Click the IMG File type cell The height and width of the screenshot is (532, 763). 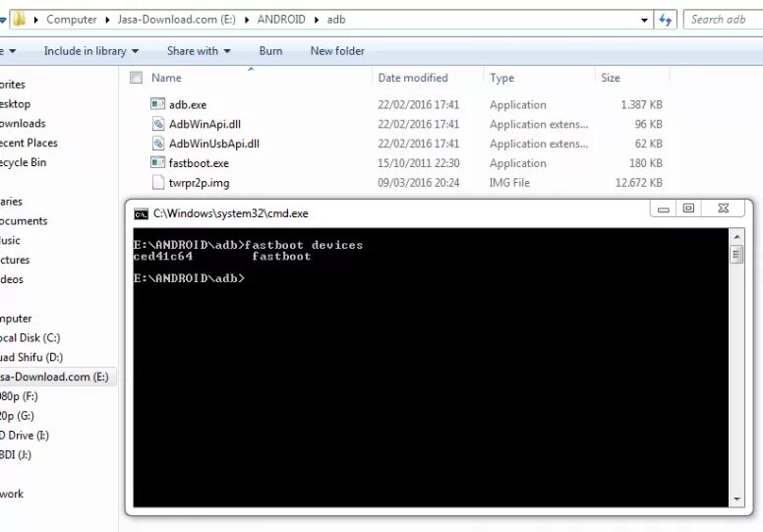[x=509, y=183]
